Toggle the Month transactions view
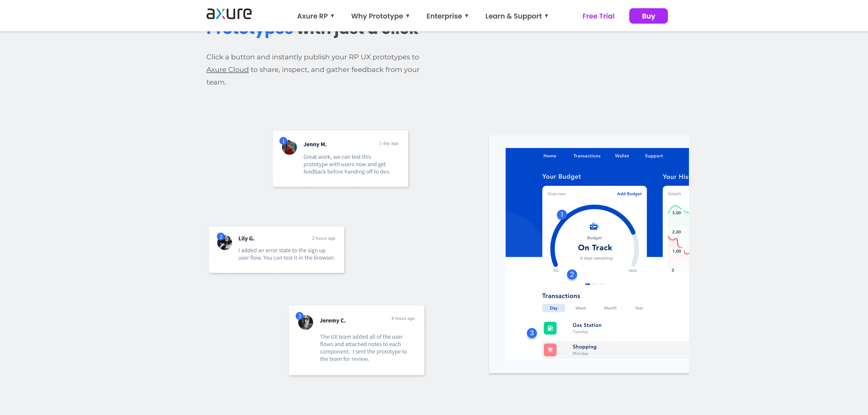The image size is (868, 415). click(x=610, y=308)
